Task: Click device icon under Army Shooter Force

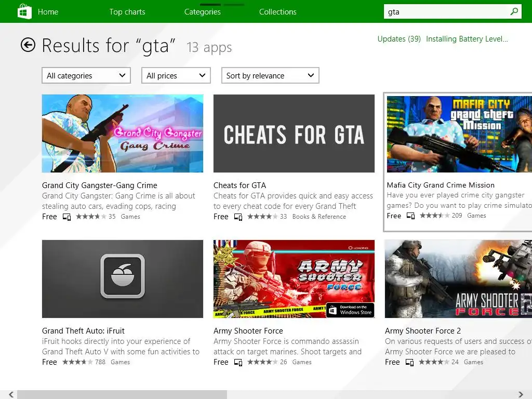Action: click(x=238, y=362)
